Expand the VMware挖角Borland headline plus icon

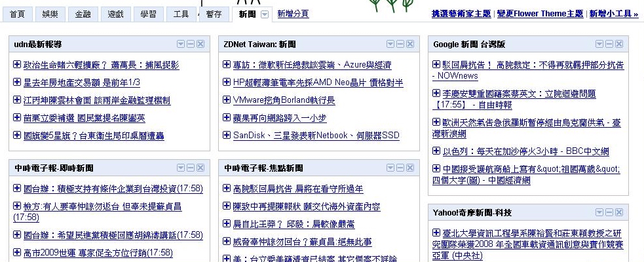tap(227, 100)
